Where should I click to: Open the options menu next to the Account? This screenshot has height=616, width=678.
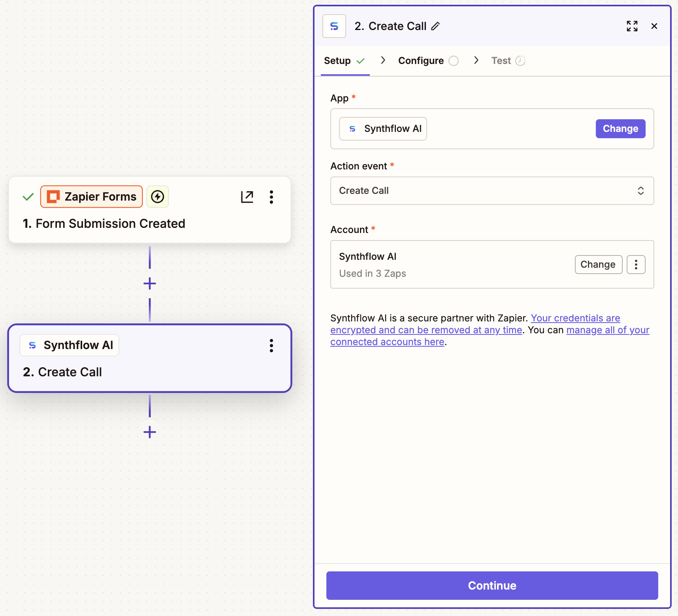pyautogui.click(x=636, y=265)
